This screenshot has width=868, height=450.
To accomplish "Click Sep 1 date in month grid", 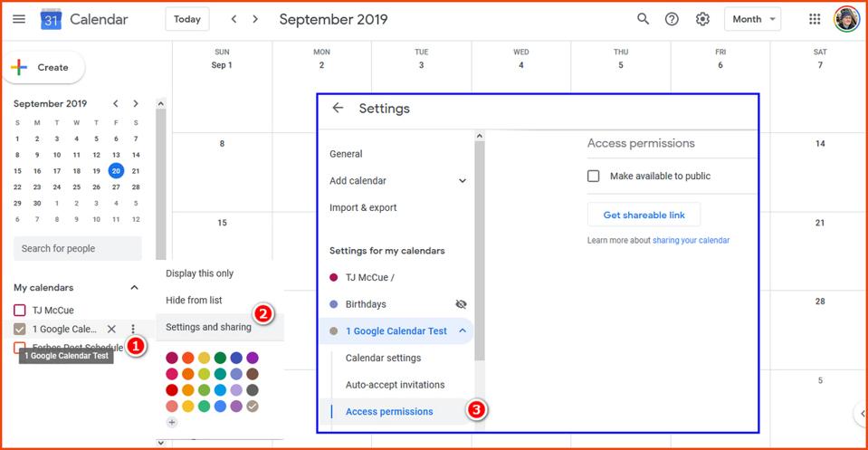I will pos(222,65).
